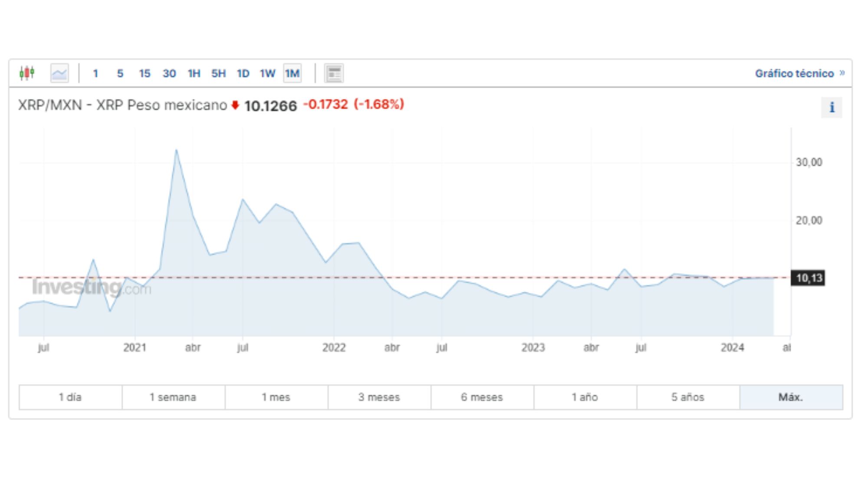Set interval to 15 minutes

(x=145, y=73)
